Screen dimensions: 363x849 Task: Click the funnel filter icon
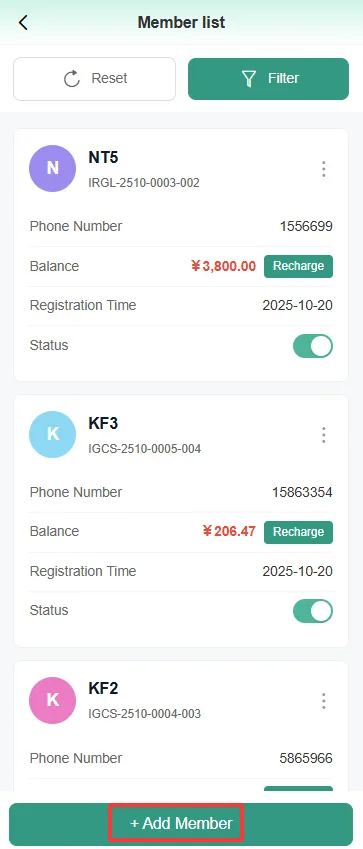click(249, 79)
